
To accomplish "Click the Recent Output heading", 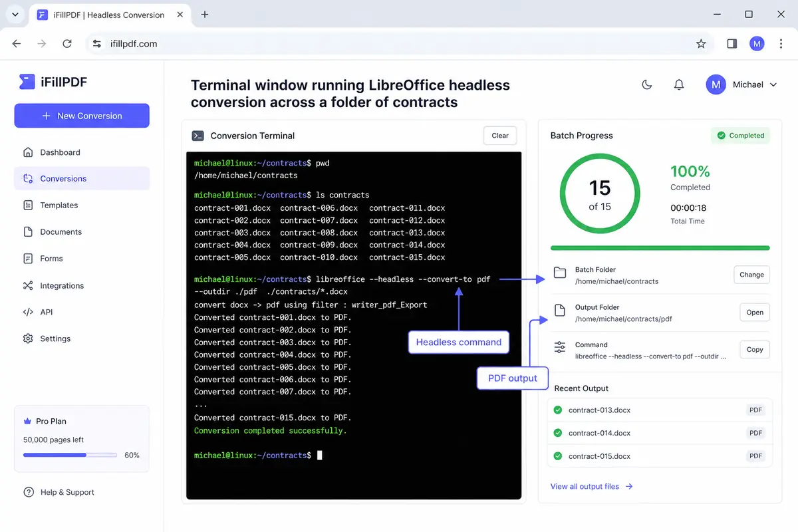I will (x=581, y=388).
